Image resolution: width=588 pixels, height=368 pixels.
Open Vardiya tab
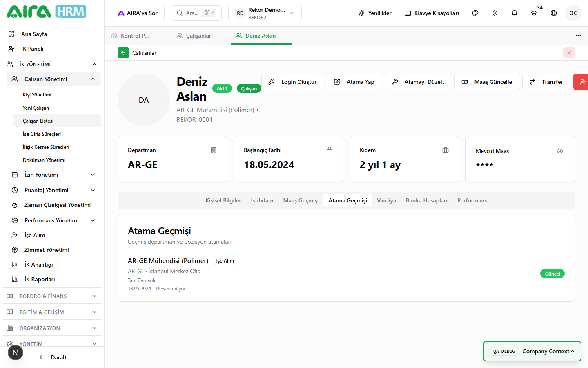(386, 200)
